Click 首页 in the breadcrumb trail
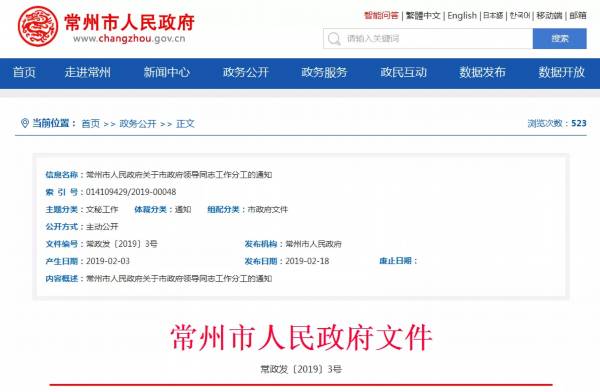Screen dimensions: 600x392 pyautogui.click(x=91, y=124)
